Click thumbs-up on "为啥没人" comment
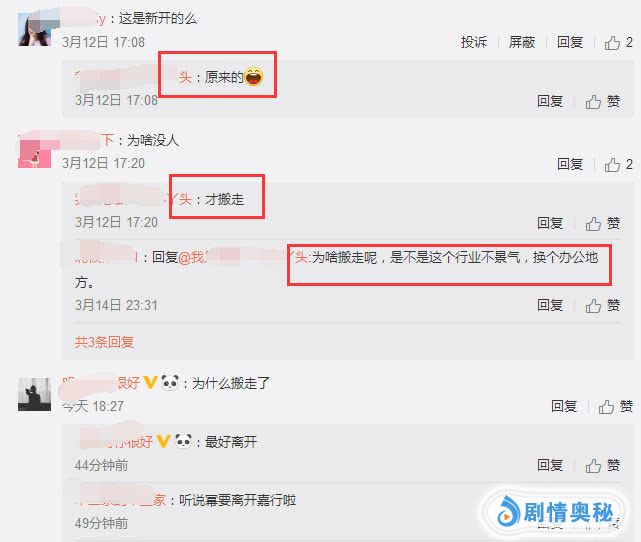 click(612, 165)
